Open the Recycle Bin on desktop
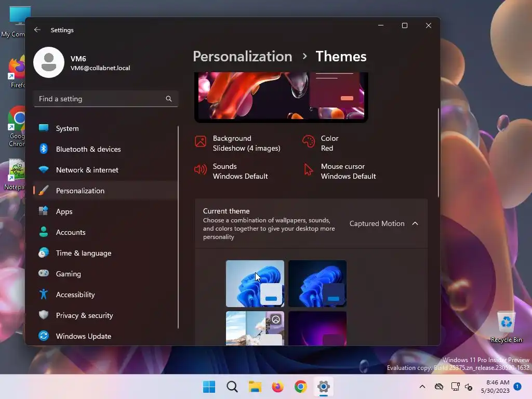Image resolution: width=532 pixels, height=399 pixels. click(x=506, y=327)
